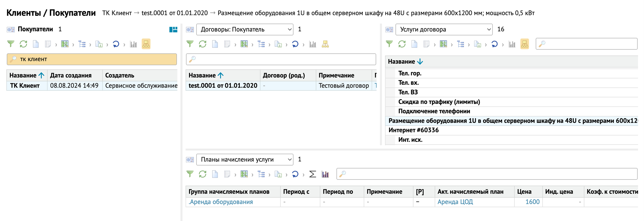Screen dimensions: 644x221
Task: Click hierarchy icon in Договоры toolbar
Action: [x=325, y=44]
